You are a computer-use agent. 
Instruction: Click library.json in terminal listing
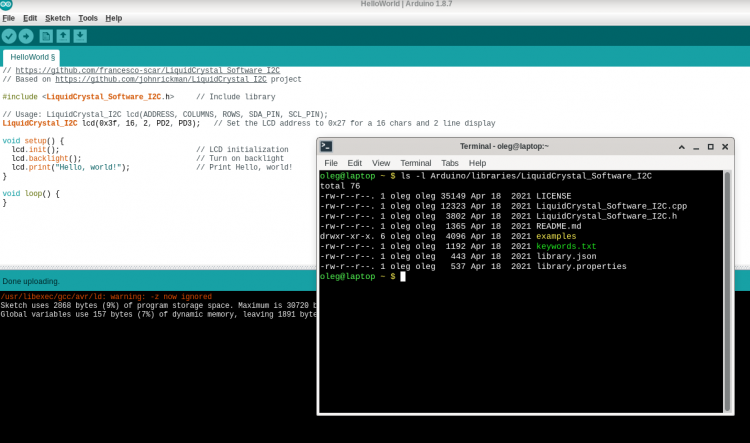[566, 256]
